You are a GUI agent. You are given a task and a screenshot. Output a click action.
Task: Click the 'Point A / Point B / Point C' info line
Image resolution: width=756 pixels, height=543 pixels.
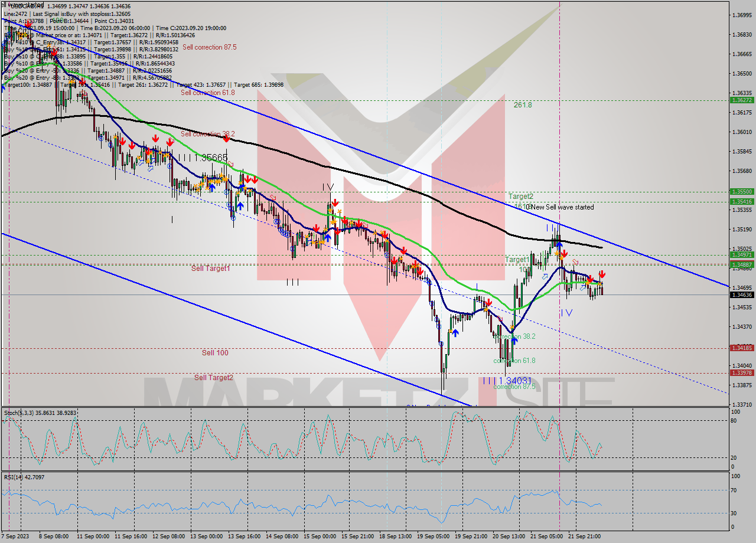tap(69, 21)
